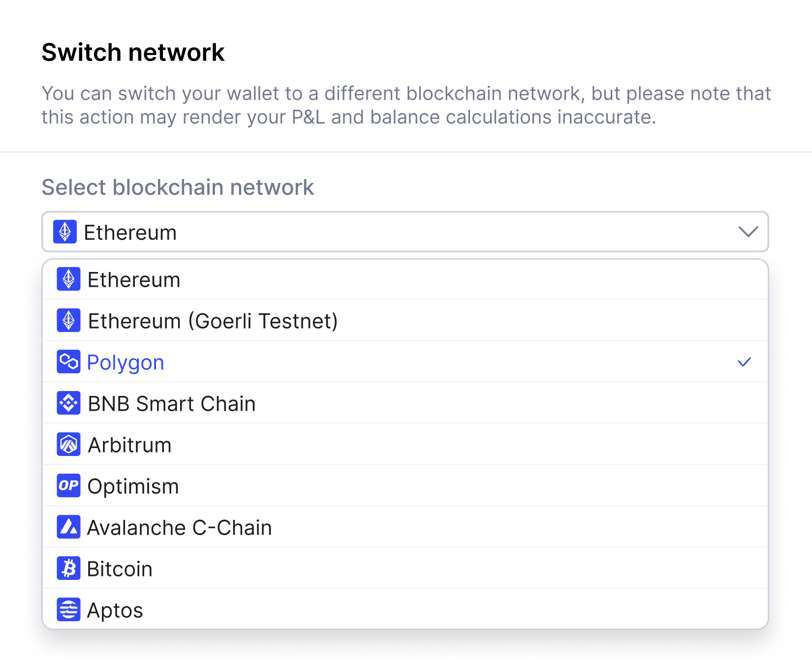This screenshot has width=812, height=664.
Task: Select the Arbitrum network option
Action: point(405,445)
